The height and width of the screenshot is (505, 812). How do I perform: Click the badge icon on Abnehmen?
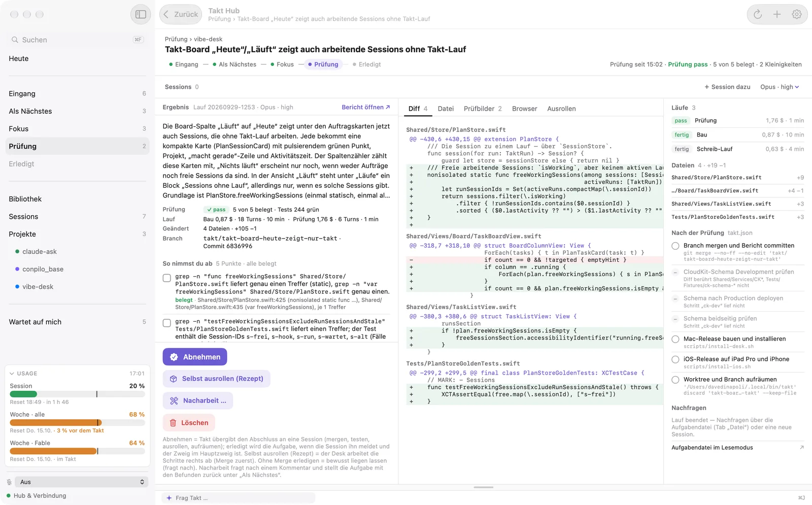[x=174, y=357]
